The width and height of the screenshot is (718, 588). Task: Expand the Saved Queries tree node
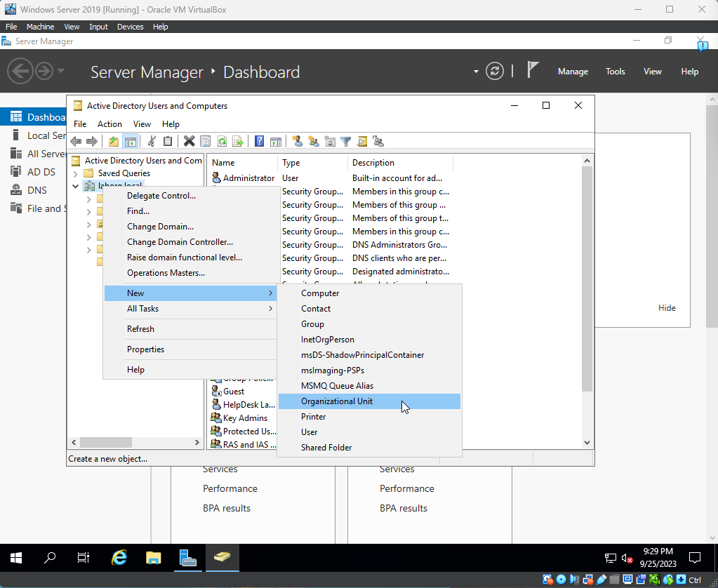[76, 173]
